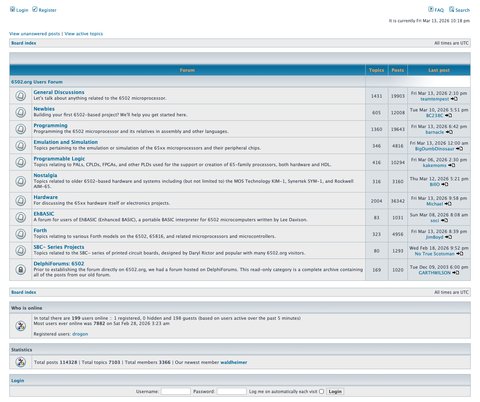Go to Board index in top breadcrumb
The image size is (480, 402).
coord(24,43)
